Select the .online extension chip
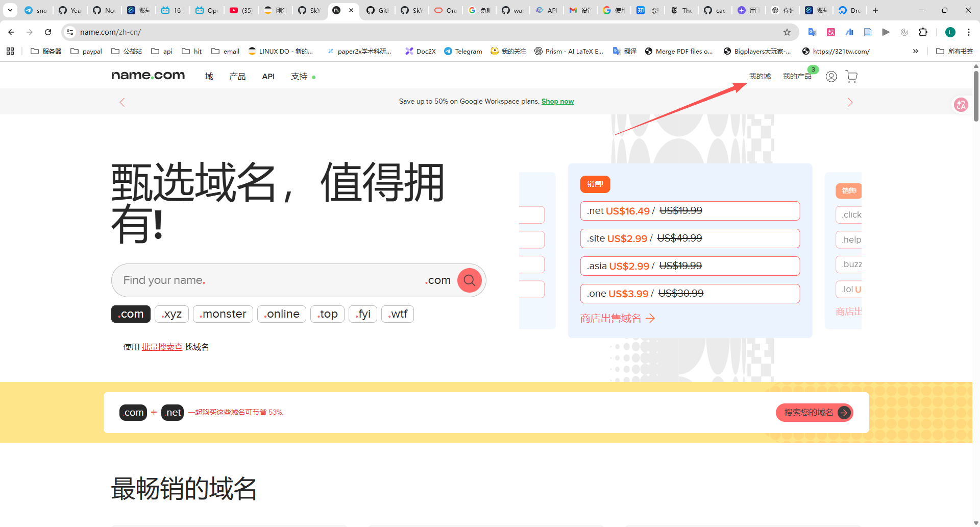Viewport: 980px width, 527px height. click(x=282, y=314)
